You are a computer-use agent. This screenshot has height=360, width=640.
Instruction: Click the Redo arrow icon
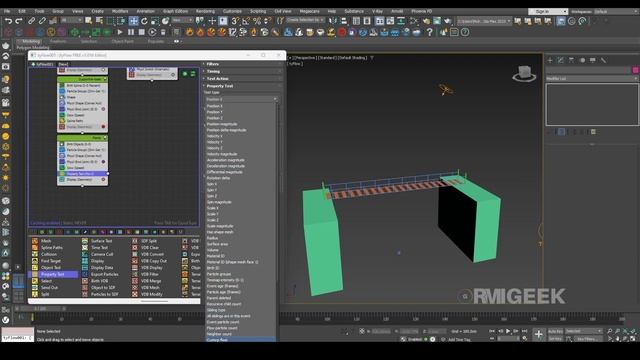(19, 21)
